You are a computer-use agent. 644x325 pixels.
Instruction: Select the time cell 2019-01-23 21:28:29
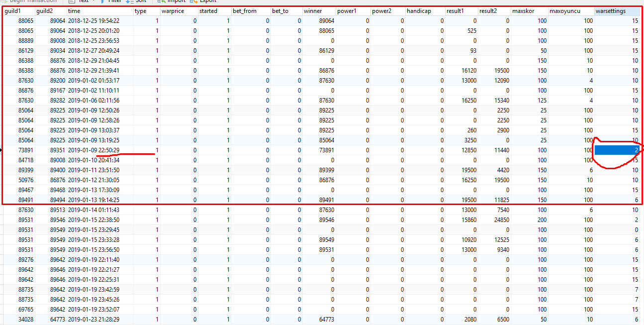click(93, 320)
